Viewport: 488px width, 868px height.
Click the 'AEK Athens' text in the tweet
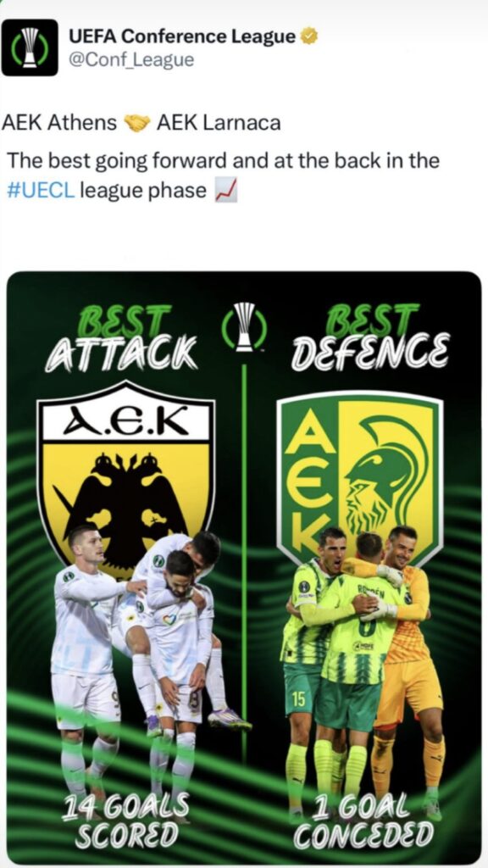point(60,123)
